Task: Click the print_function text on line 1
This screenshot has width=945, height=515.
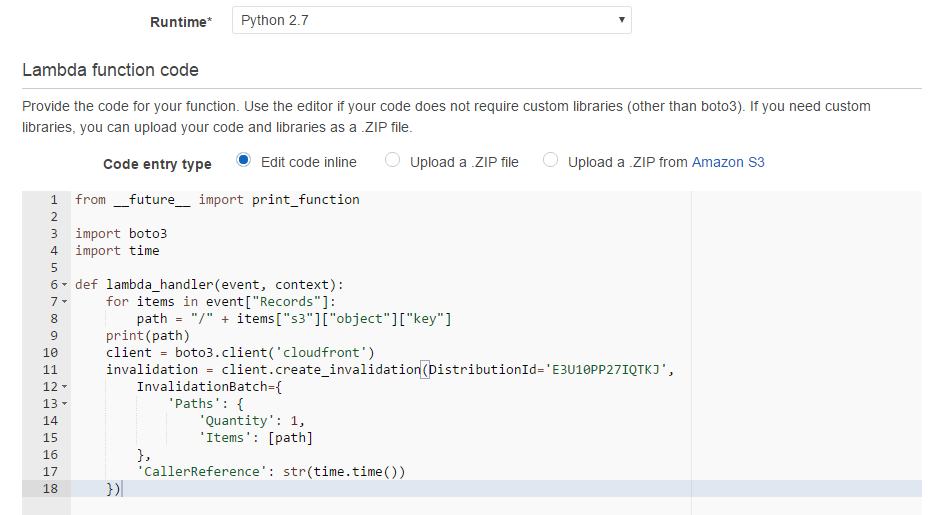Action: [x=306, y=200]
